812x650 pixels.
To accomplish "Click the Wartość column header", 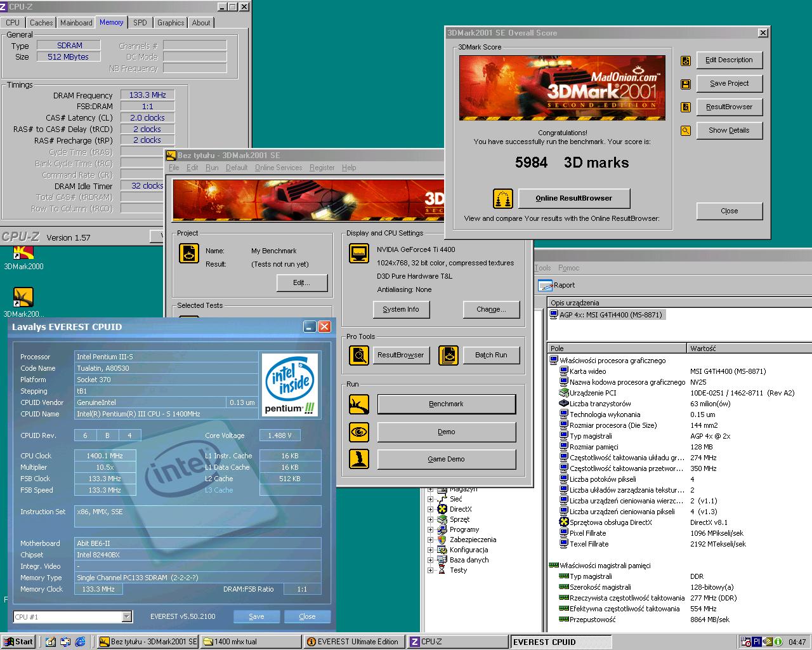I will pos(750,348).
